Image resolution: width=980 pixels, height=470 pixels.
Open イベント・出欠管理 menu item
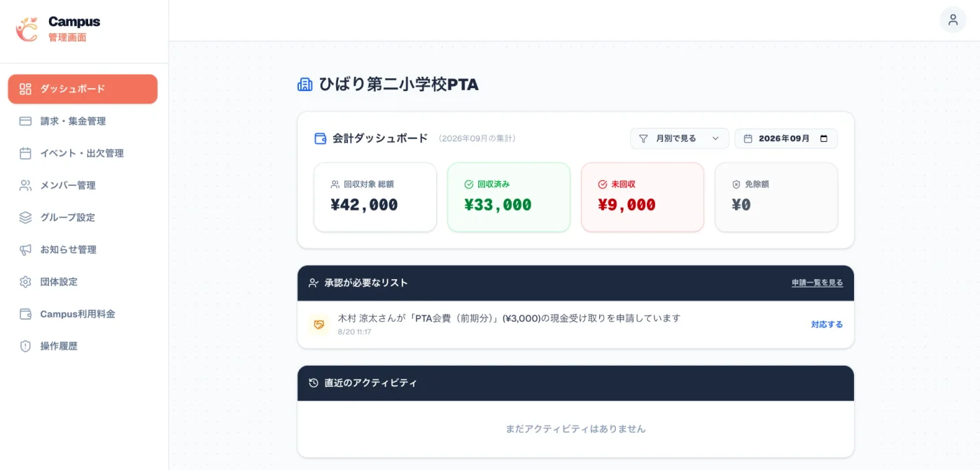[83, 153]
